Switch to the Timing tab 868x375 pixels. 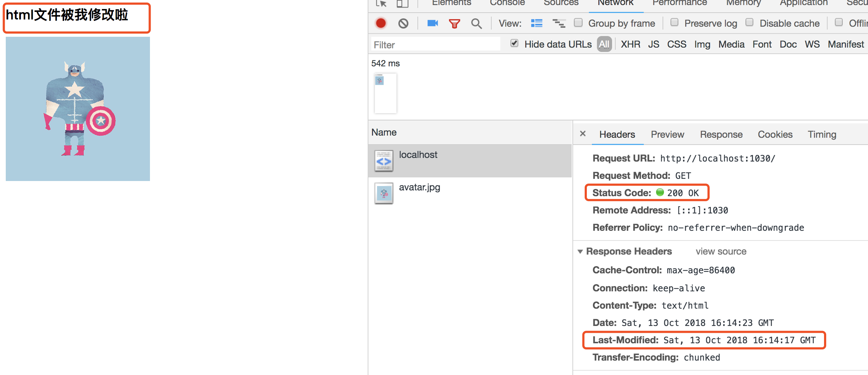tap(821, 134)
